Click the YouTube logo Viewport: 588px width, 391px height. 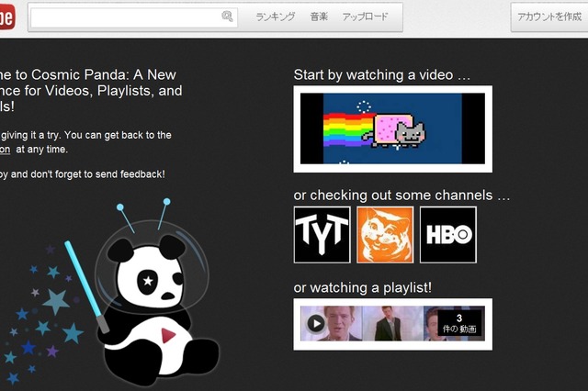coord(7,17)
